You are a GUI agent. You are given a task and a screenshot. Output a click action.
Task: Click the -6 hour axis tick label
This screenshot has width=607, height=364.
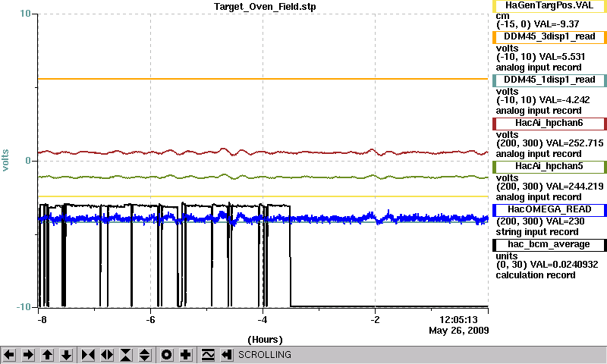tap(150, 320)
